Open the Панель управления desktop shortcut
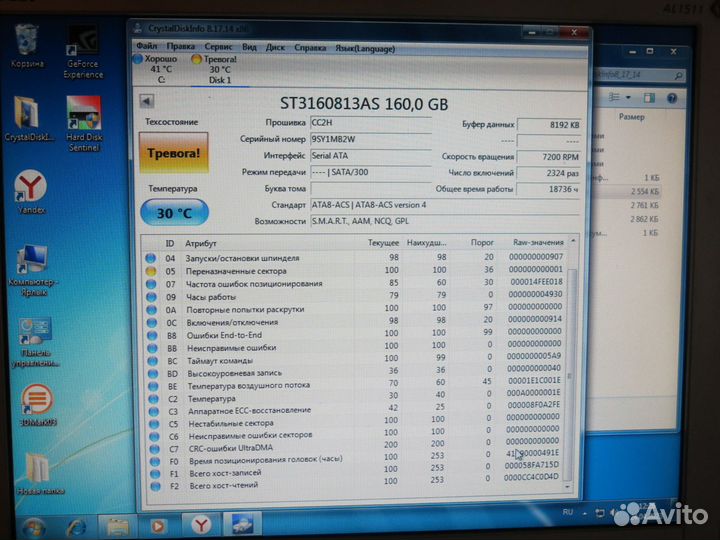The width and height of the screenshot is (720, 540). [x=35, y=342]
